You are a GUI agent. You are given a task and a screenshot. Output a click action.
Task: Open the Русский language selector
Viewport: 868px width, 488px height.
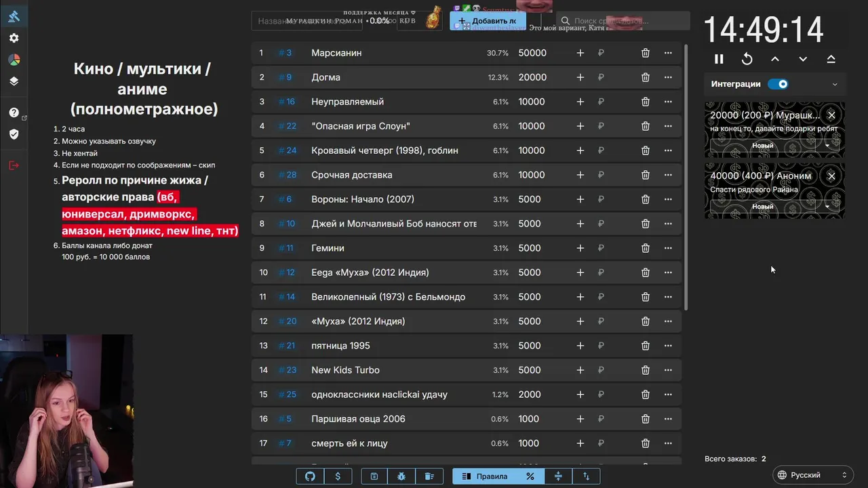pos(812,475)
